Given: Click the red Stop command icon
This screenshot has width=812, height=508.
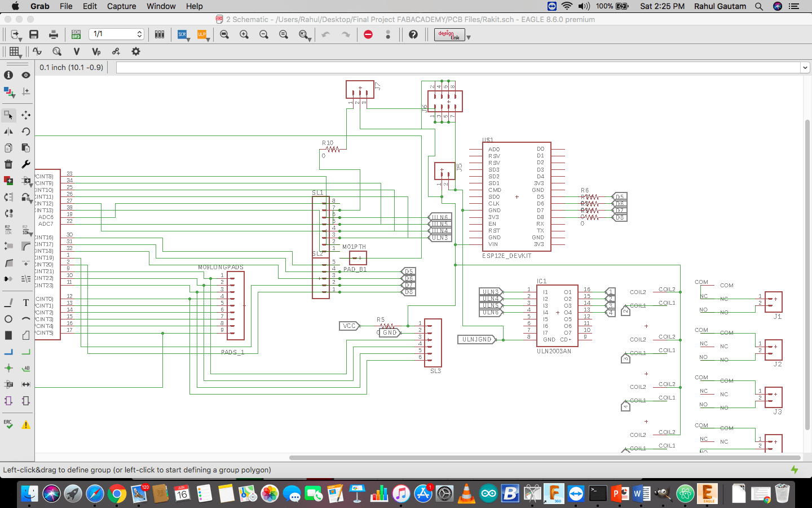Looking at the screenshot, I should tap(368, 34).
